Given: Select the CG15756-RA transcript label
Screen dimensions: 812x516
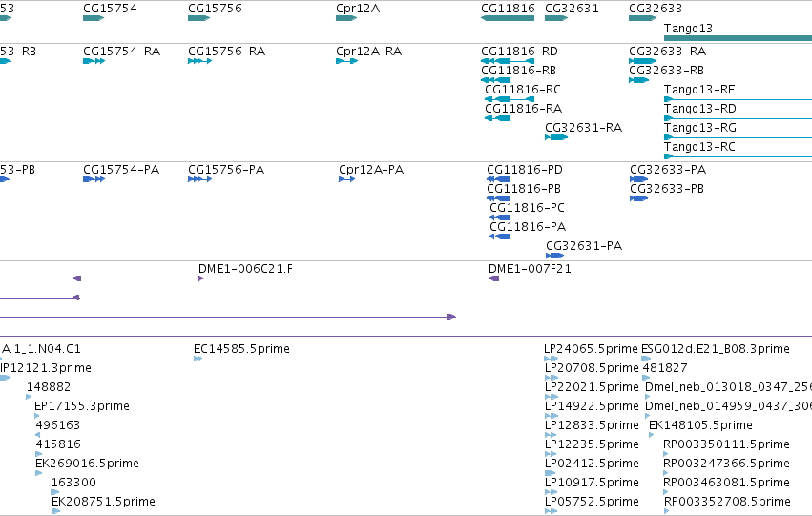Looking at the screenshot, I should pos(226,52).
